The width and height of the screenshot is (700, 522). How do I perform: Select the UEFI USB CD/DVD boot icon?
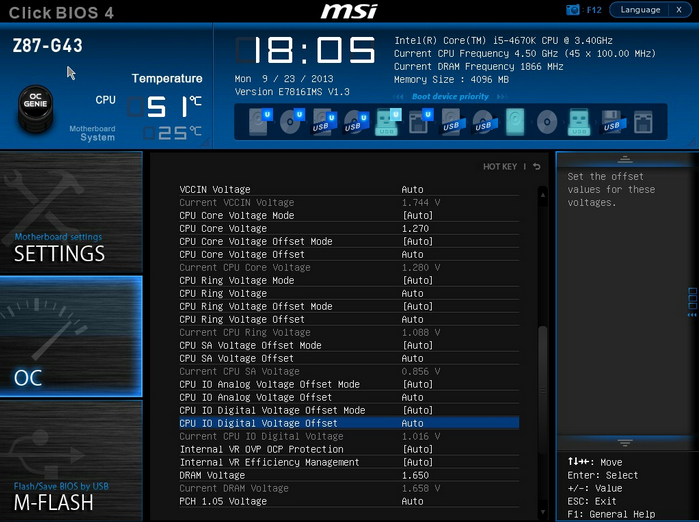tap(356, 121)
